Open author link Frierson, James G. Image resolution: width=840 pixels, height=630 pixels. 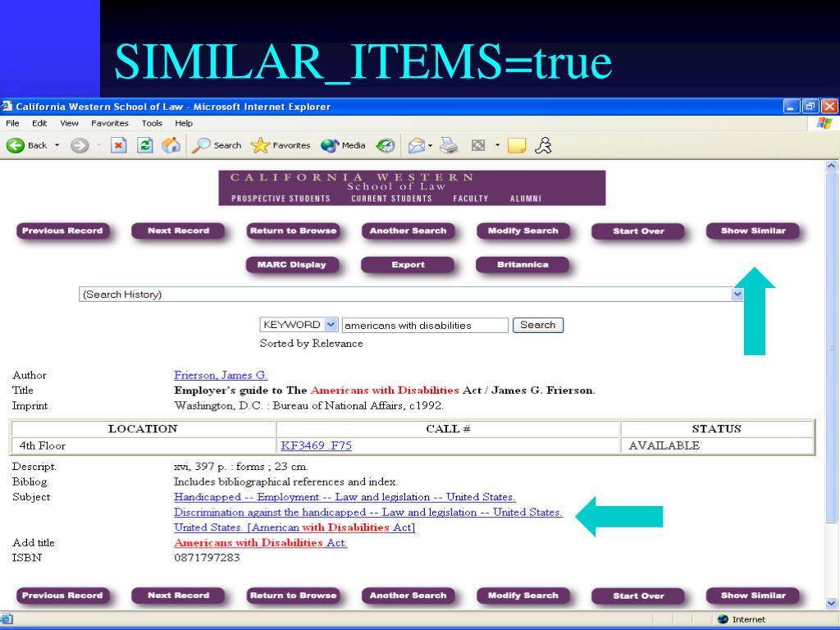click(x=221, y=375)
